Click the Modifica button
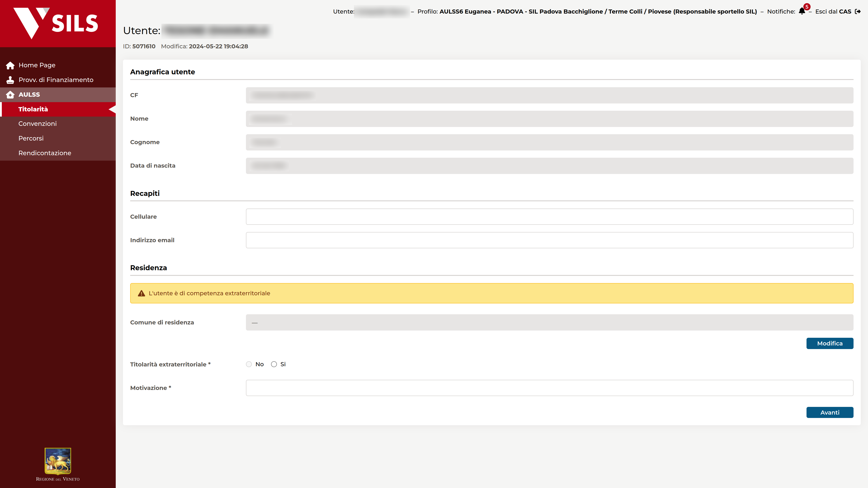The height and width of the screenshot is (488, 868). pos(830,343)
